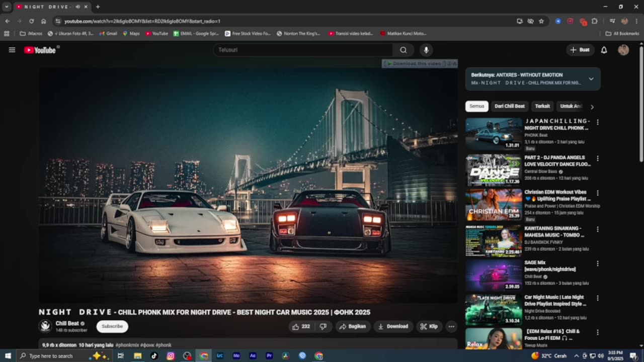Open the Chill Beat channel name

pos(67,323)
